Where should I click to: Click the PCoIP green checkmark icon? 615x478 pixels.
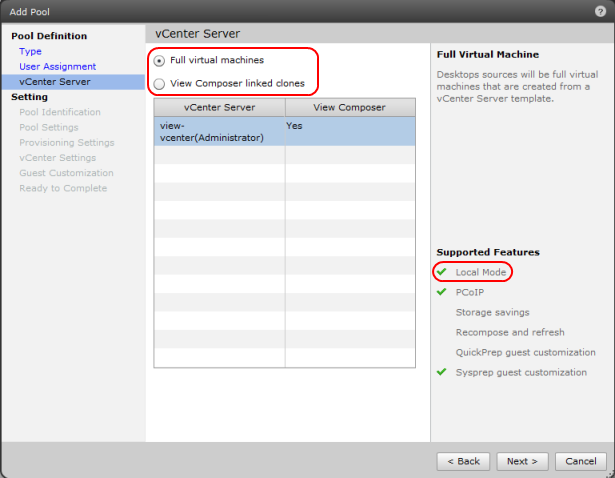[x=442, y=292]
